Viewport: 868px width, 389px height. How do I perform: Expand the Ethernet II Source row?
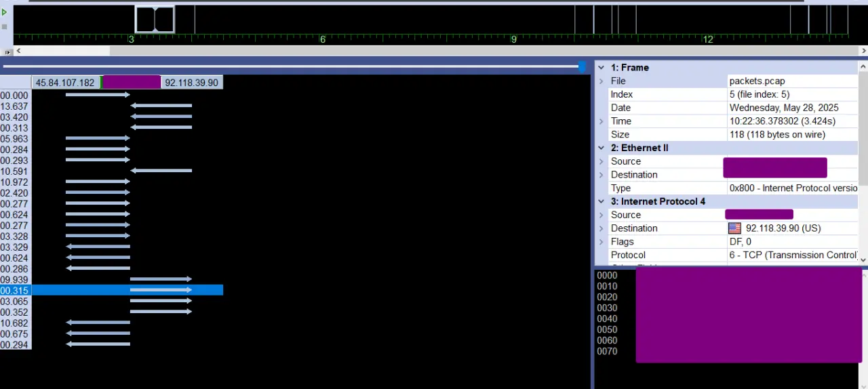(x=601, y=161)
